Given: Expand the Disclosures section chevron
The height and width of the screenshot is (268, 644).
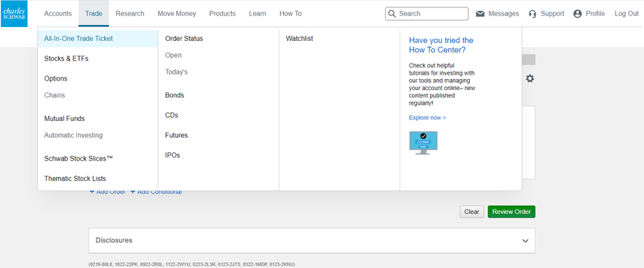Looking at the screenshot, I should 525,241.
